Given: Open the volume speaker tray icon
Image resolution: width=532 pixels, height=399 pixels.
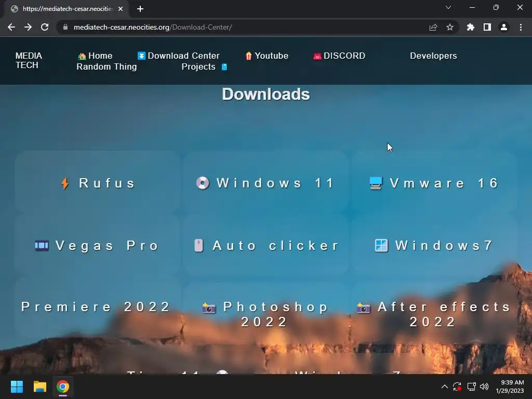Looking at the screenshot, I should click(x=484, y=387).
